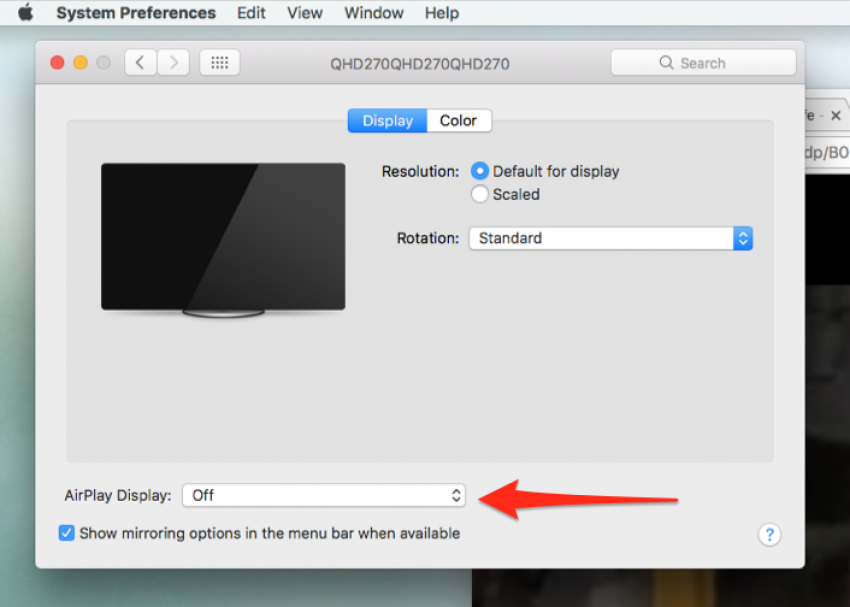Close the partially visible browser tab
Screen dimensions: 850x607
click(x=836, y=114)
